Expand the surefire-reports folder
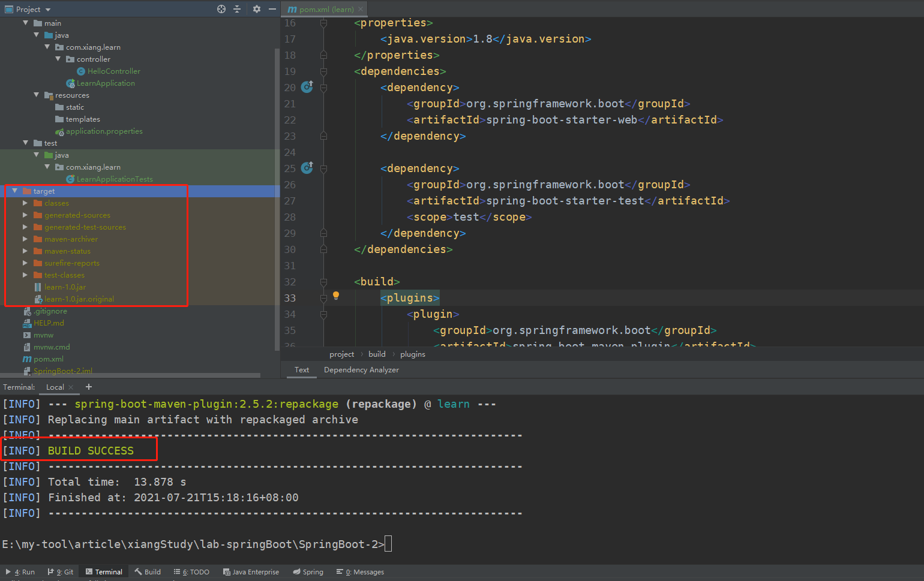This screenshot has height=581, width=924. point(25,263)
